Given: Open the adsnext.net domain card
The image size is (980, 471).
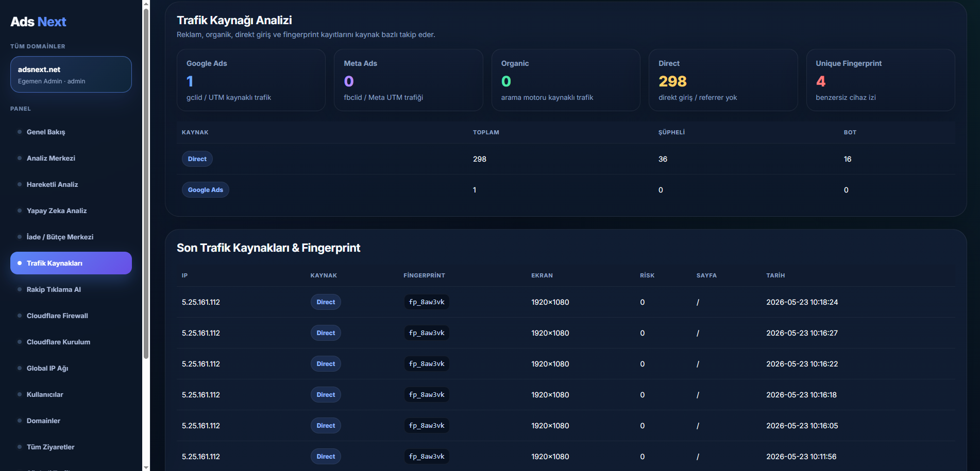Looking at the screenshot, I should click(71, 75).
